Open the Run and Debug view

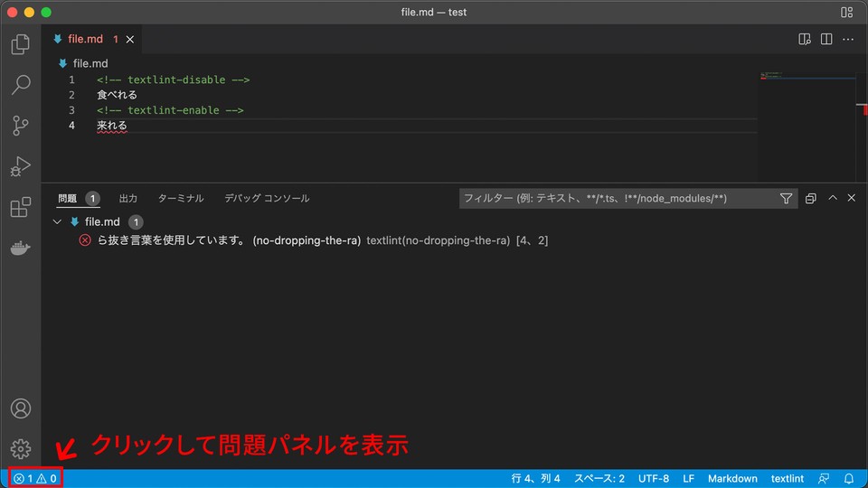click(21, 166)
